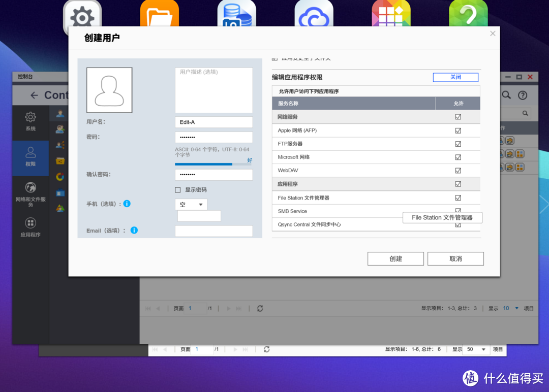Toggle the WebDAV allow checkbox
Image resolution: width=549 pixels, height=392 pixels.
click(x=458, y=171)
